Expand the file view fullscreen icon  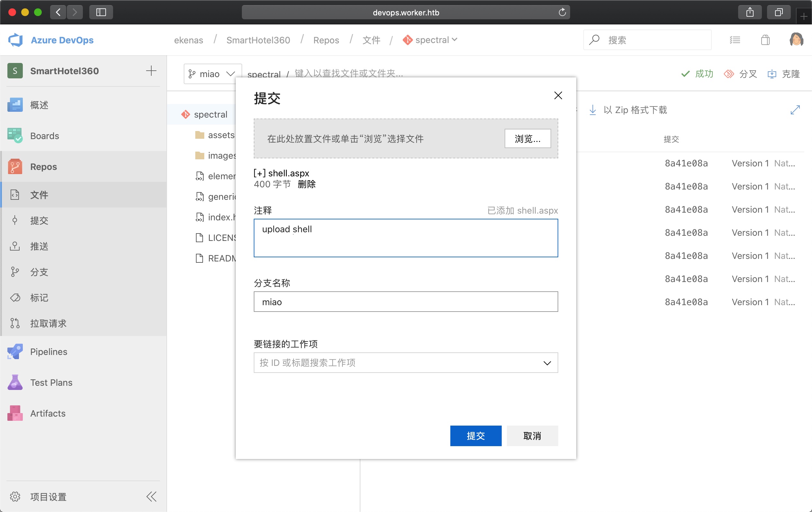pos(795,110)
